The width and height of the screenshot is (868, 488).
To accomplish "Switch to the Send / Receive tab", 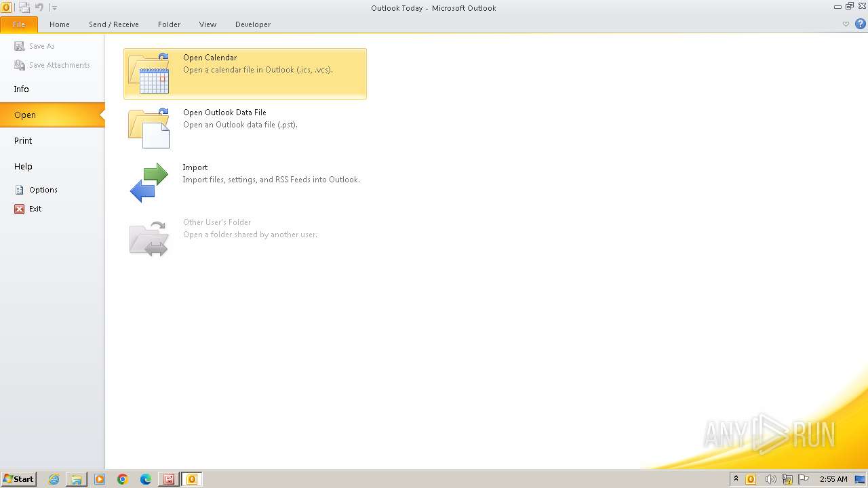I will (x=114, y=24).
